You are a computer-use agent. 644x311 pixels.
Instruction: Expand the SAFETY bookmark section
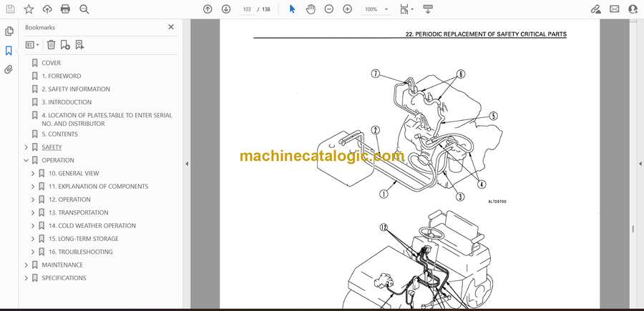tap(26, 147)
